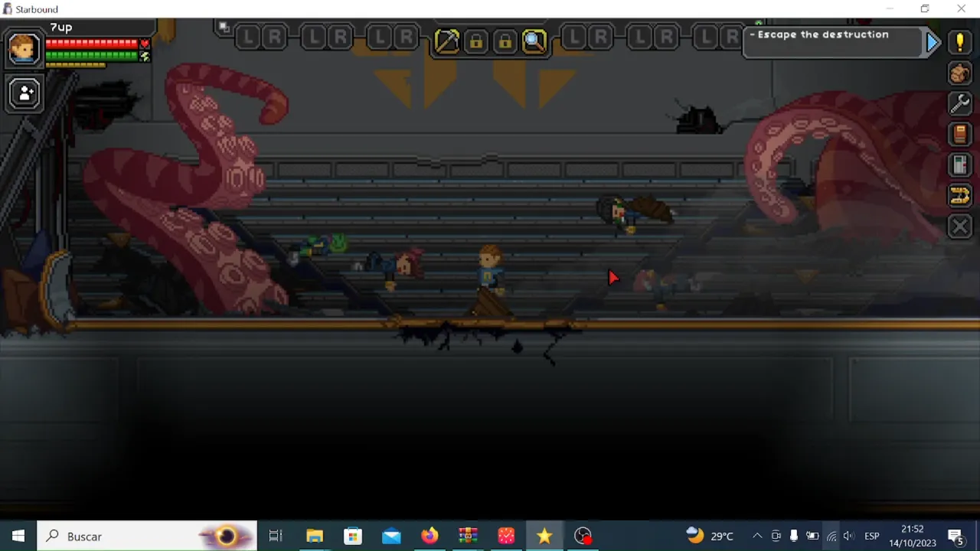The width and height of the screenshot is (980, 551).
Task: Open Task View on the taskbar
Action: point(276,536)
